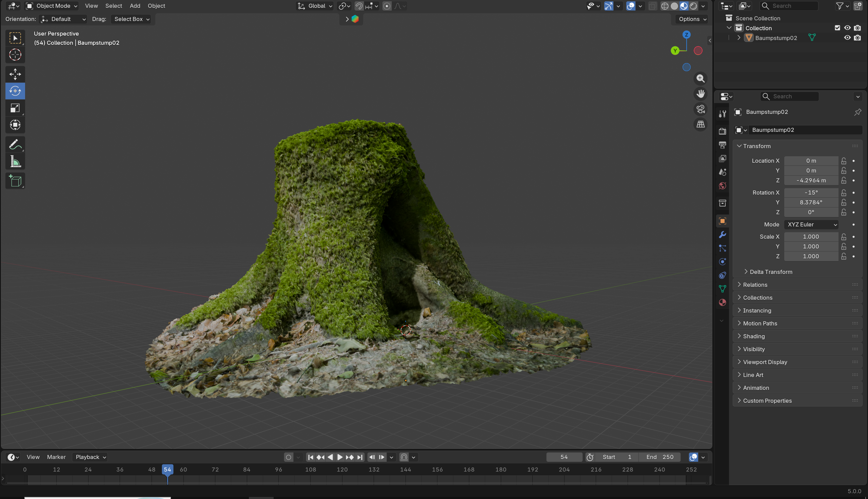Screen dimensions: 868x499
Task: Open the Add menu
Action: [x=135, y=6]
